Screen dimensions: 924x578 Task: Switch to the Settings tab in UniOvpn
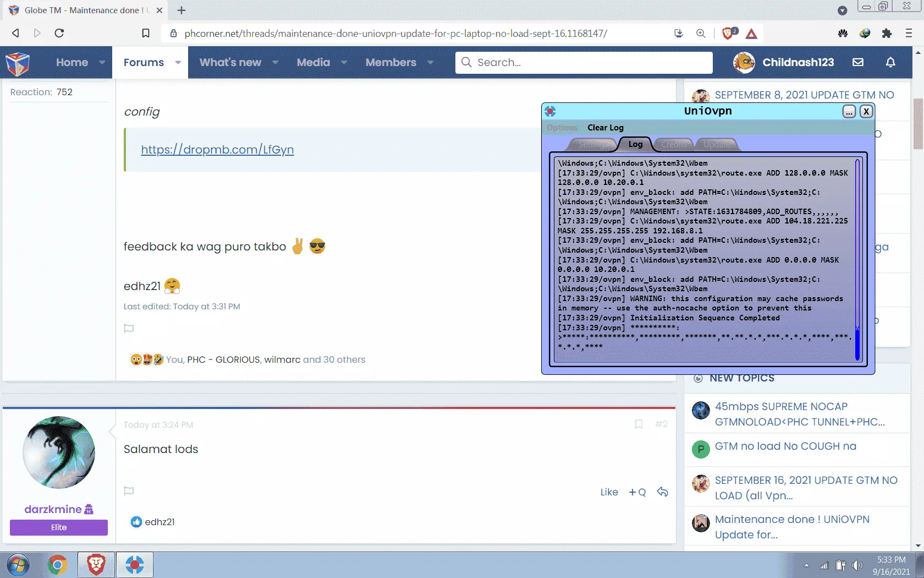592,144
